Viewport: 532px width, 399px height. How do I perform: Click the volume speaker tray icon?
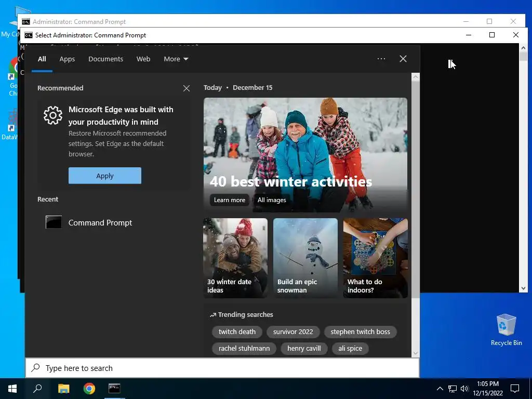point(464,389)
